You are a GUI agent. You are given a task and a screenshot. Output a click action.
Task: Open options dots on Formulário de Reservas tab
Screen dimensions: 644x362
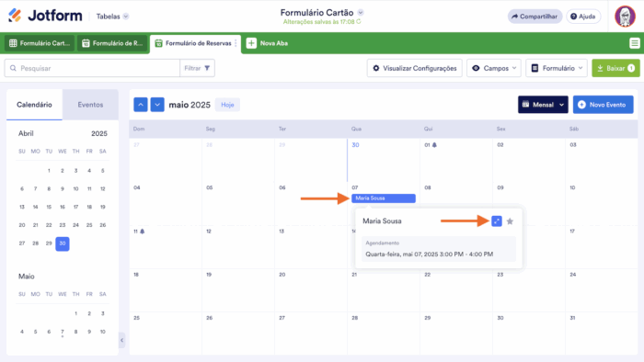tap(236, 43)
